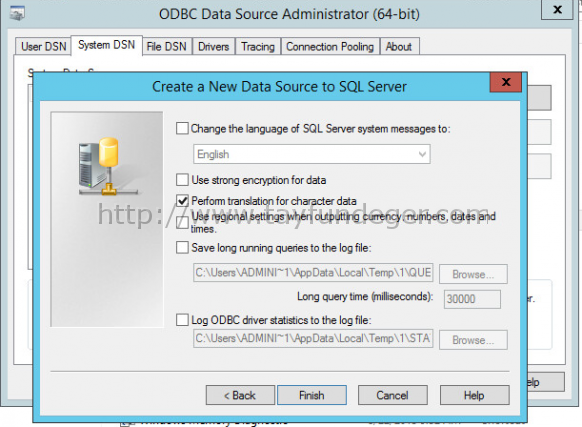Screen dimensions: 582x427
Task: Click the query log file path field
Action: (313, 273)
